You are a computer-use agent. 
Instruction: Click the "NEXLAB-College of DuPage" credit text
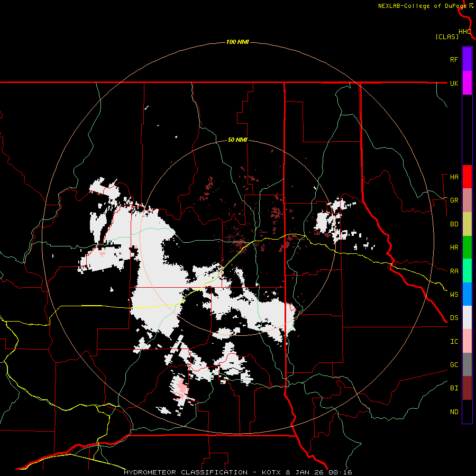(422, 6)
